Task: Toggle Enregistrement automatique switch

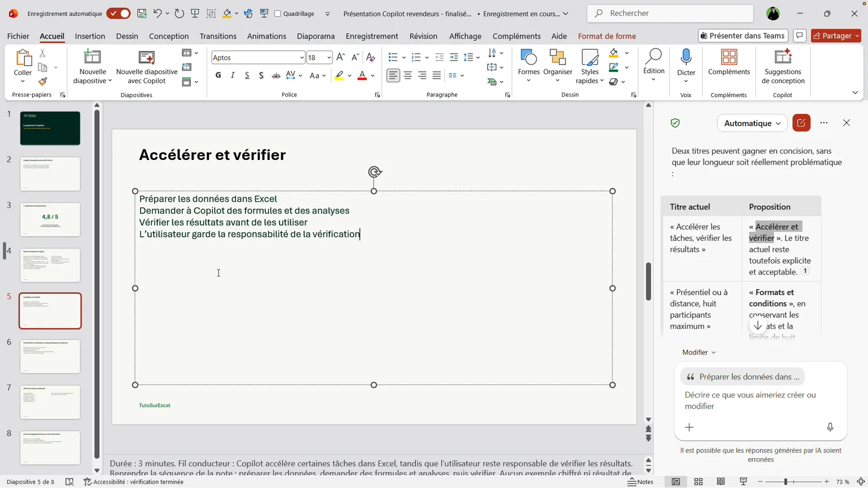Action: coord(118,14)
